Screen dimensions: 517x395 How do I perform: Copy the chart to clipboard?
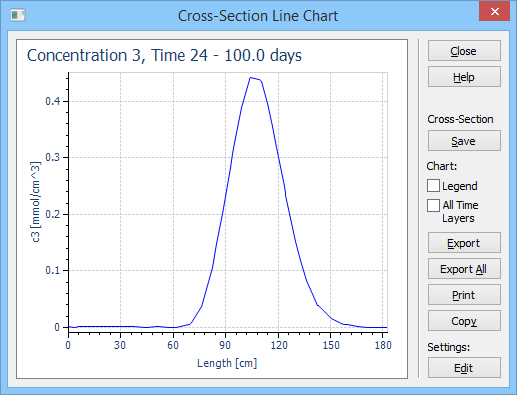tap(464, 321)
